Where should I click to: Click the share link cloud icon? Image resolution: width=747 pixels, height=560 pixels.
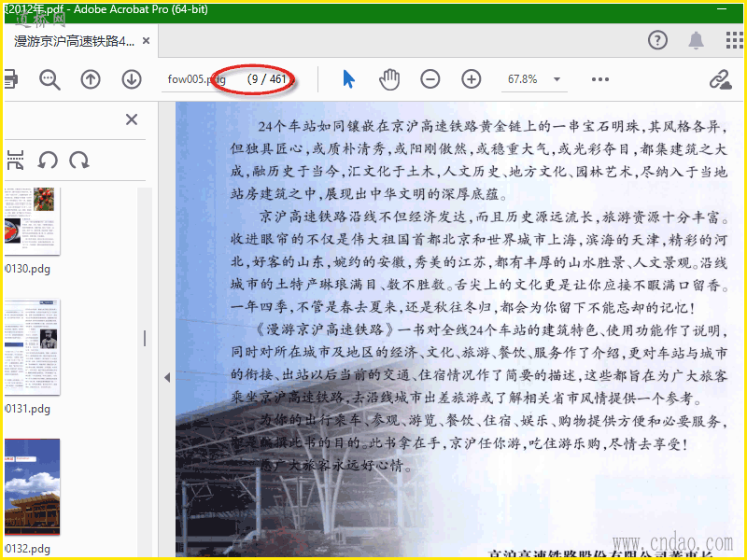coord(720,79)
